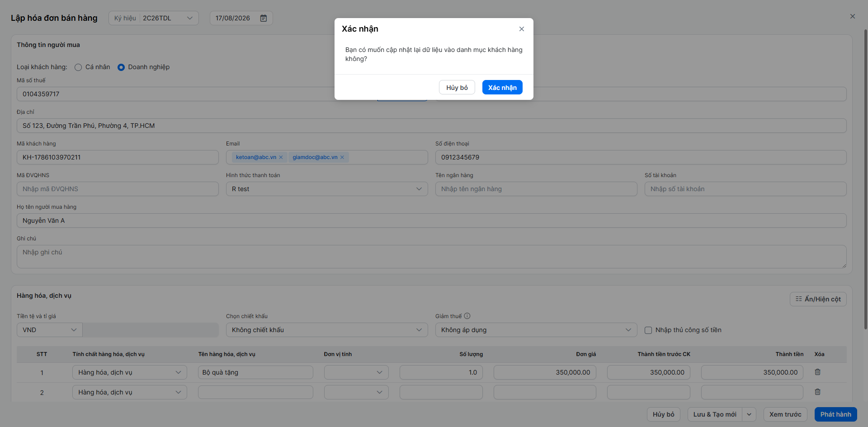Image resolution: width=868 pixels, height=427 pixels.
Task: Click the Mã khách hàng field
Action: click(118, 157)
